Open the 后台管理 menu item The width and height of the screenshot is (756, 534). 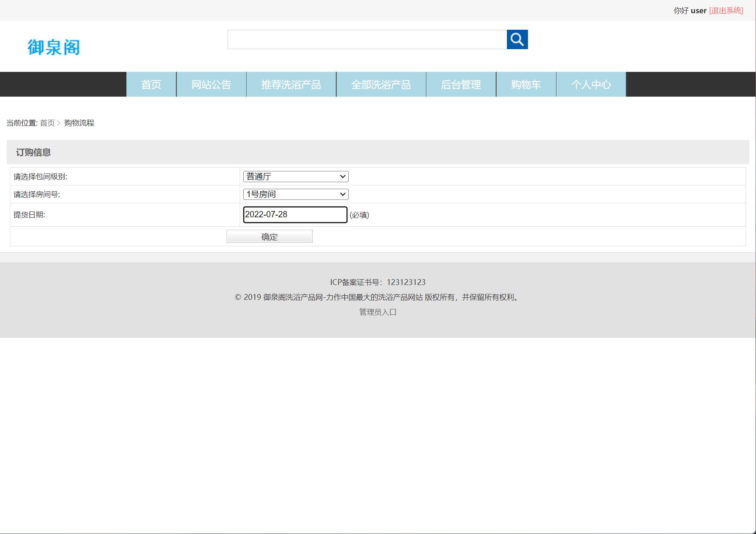[461, 84]
